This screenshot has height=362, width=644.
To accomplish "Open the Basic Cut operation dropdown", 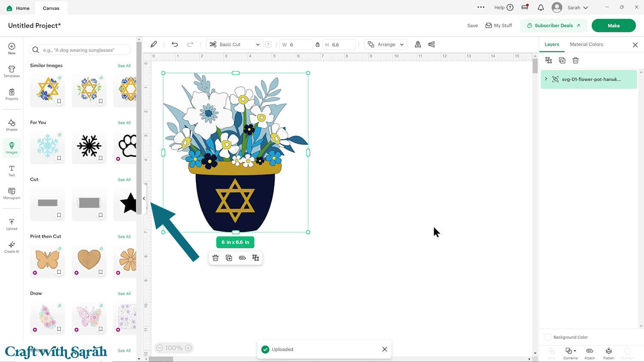I will point(235,45).
